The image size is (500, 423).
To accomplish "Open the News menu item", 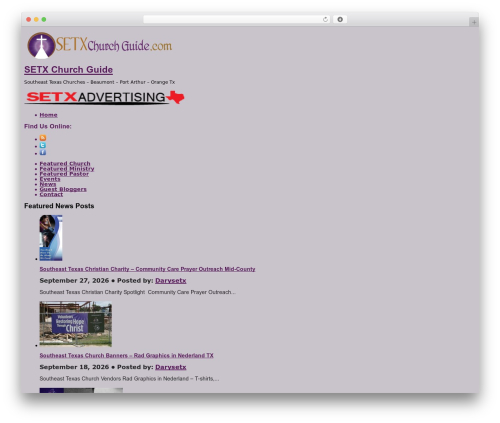I will click(x=48, y=184).
